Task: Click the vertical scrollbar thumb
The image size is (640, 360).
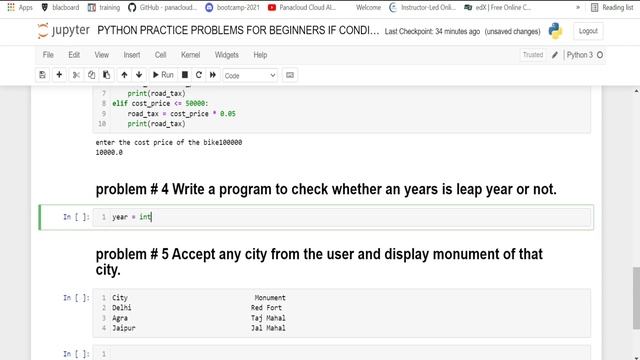Action: (636, 298)
